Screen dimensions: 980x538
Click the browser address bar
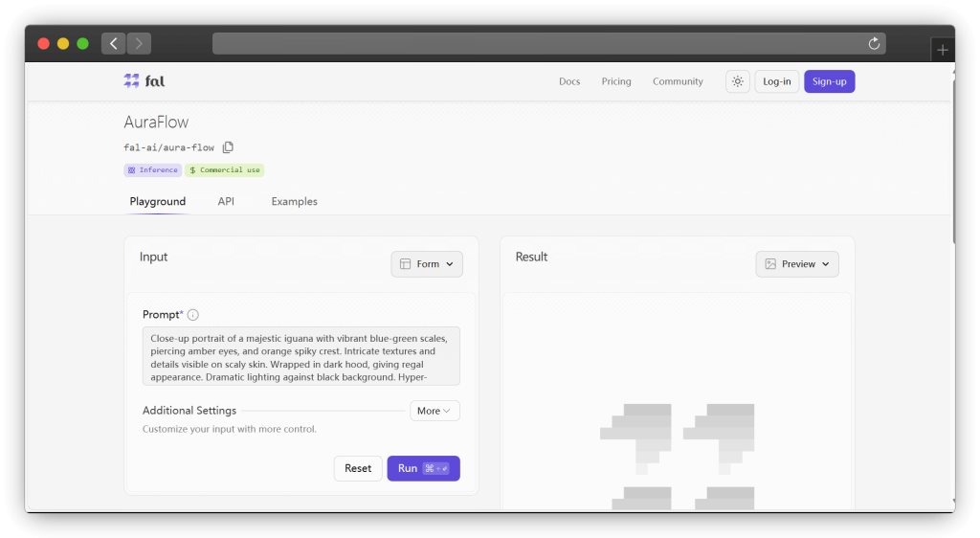pos(536,43)
